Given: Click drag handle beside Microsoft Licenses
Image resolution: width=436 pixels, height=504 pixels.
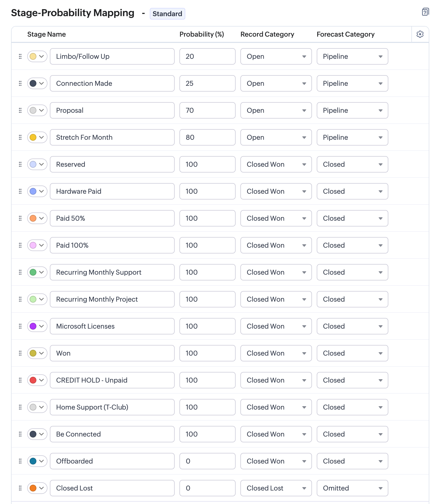Looking at the screenshot, I should [20, 326].
